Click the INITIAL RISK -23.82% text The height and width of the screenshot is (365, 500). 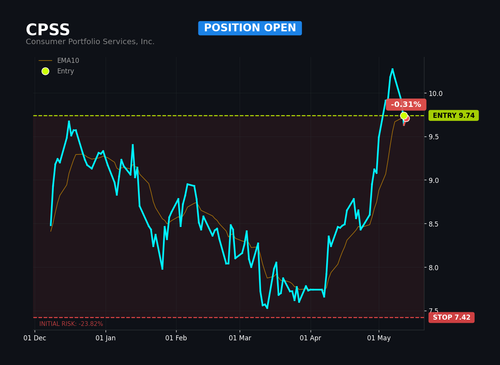71,324
